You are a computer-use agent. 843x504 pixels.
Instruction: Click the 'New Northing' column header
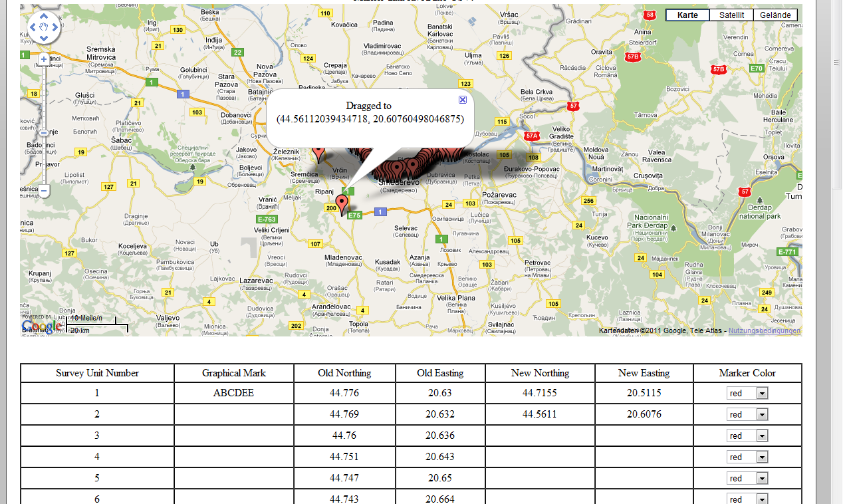pos(540,373)
